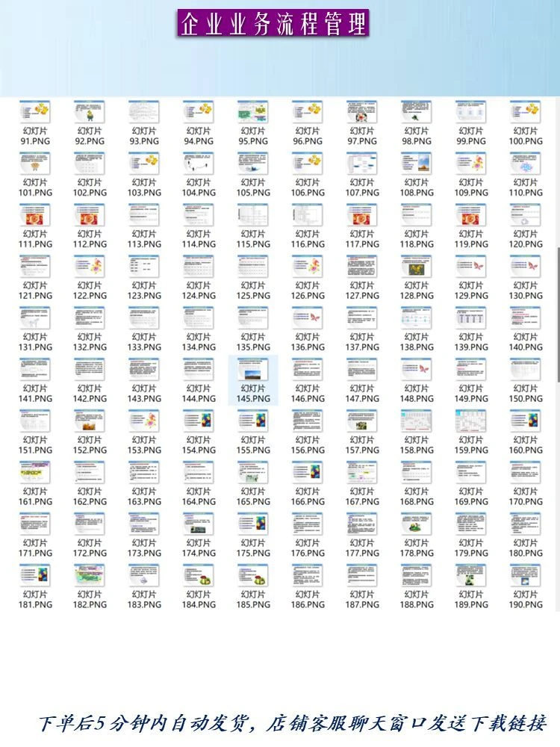The image size is (560, 747).
Task: Click the vertical scrollbar thumb
Action: click(x=558, y=314)
